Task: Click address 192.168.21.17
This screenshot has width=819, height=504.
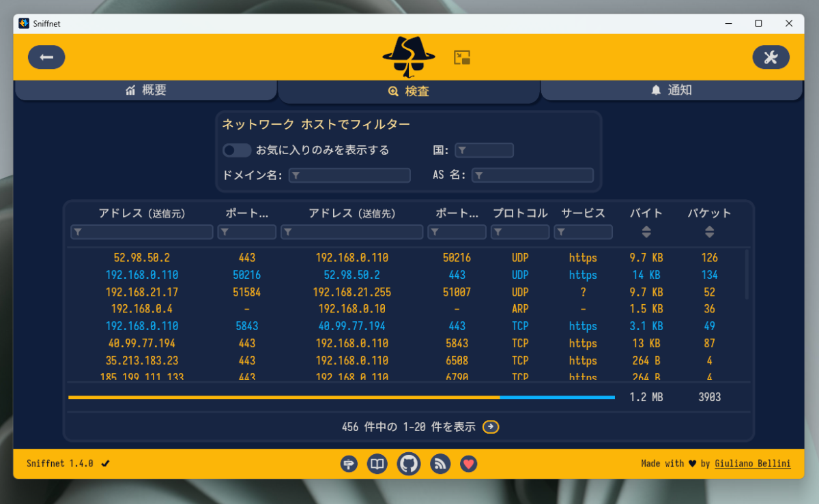Action: tap(142, 292)
